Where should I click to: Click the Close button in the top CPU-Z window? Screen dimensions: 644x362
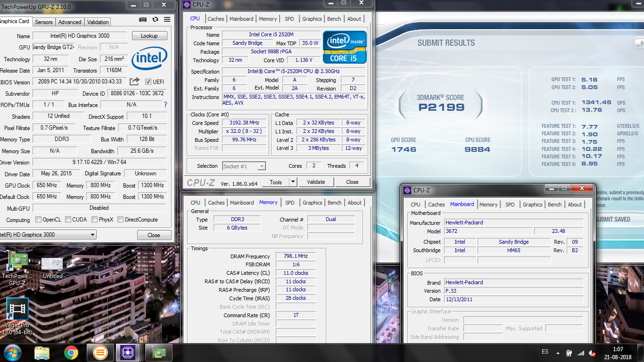352,182
